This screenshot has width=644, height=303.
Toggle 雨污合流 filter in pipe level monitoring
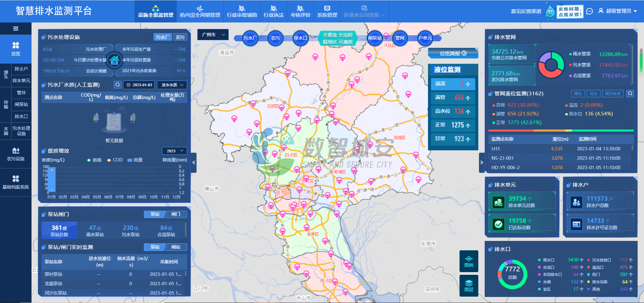pyautogui.click(x=612, y=94)
